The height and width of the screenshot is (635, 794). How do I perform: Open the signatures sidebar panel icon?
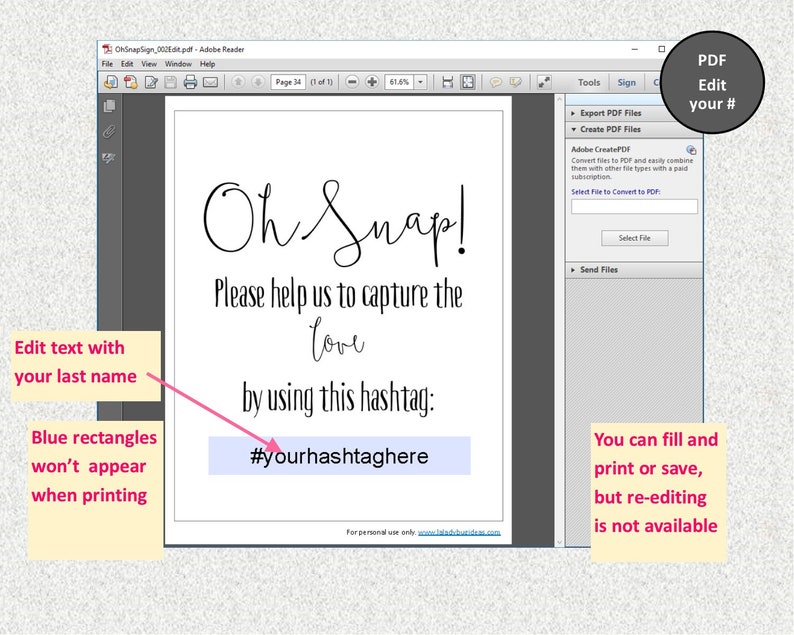pyautogui.click(x=109, y=158)
